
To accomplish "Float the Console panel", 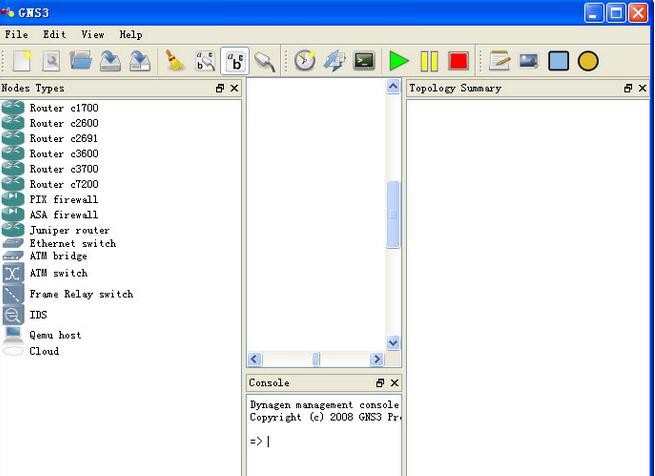I will click(380, 383).
